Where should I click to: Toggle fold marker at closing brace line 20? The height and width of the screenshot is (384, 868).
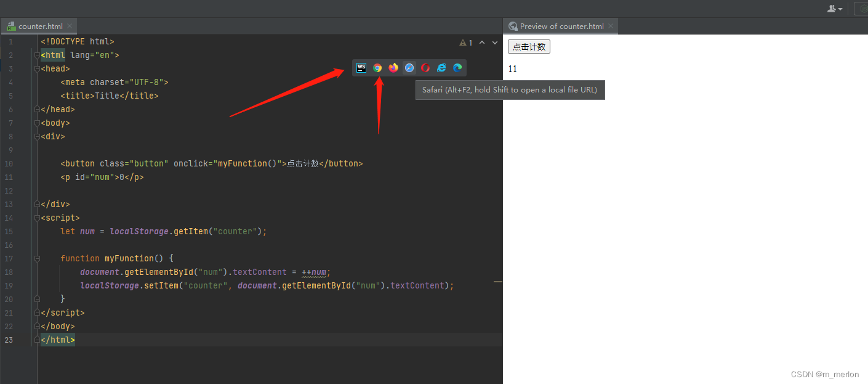[37, 299]
